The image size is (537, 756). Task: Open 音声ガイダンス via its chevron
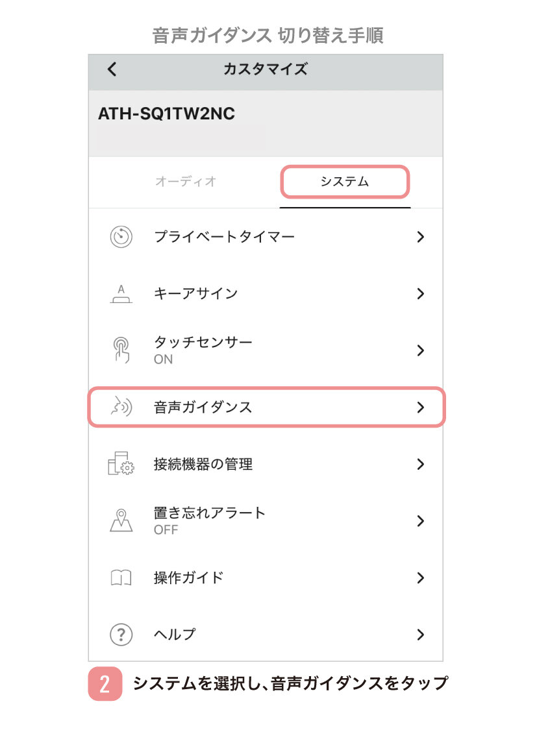pos(420,408)
